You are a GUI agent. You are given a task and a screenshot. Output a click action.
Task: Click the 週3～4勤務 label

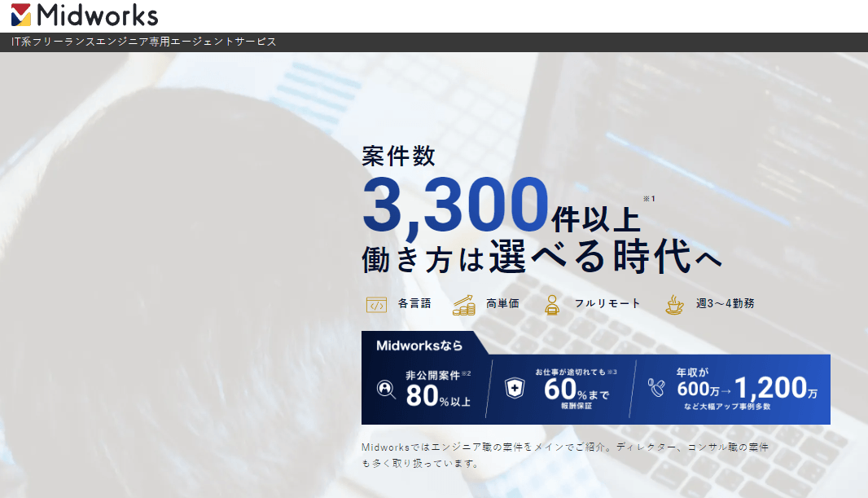point(726,303)
